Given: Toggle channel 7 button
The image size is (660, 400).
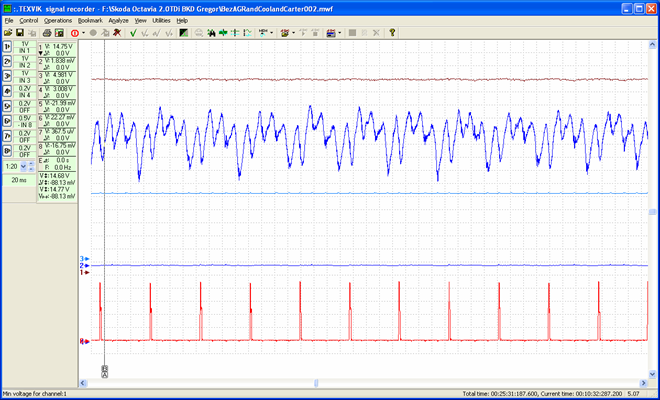Looking at the screenshot, I should click(x=7, y=136).
